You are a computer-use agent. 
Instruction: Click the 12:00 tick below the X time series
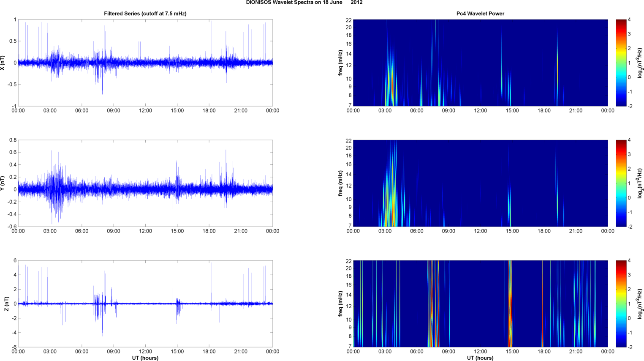coord(145,111)
